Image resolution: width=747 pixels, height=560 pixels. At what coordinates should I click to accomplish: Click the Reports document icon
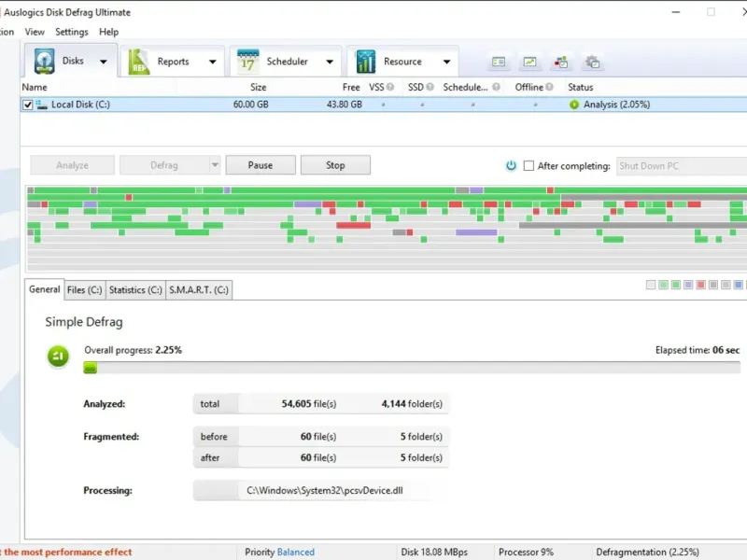click(138, 62)
